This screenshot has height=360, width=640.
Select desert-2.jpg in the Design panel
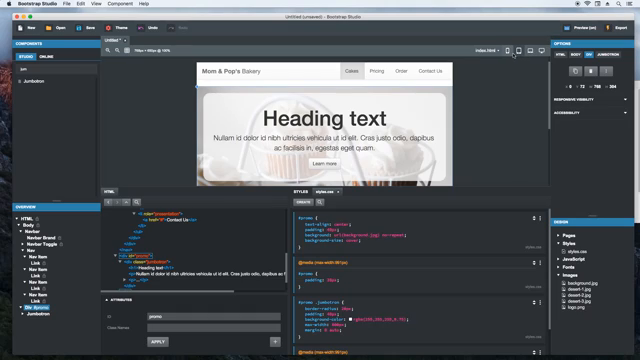tap(579, 295)
